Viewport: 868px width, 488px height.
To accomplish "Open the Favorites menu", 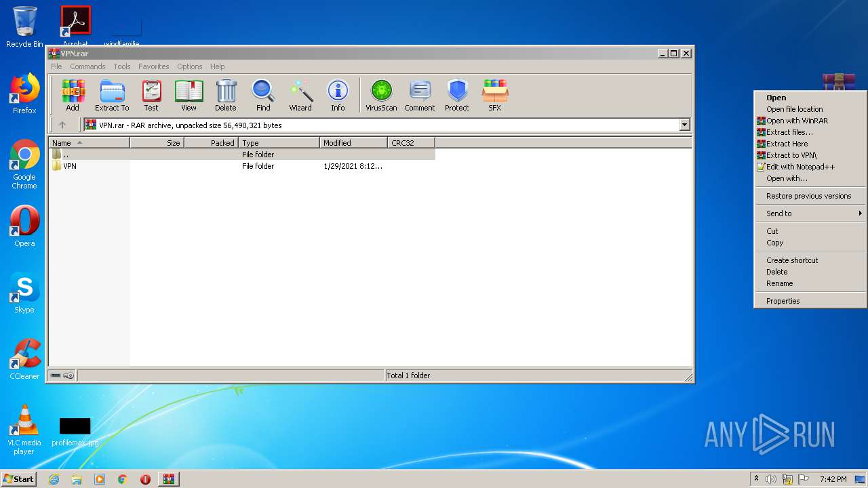I will click(154, 66).
